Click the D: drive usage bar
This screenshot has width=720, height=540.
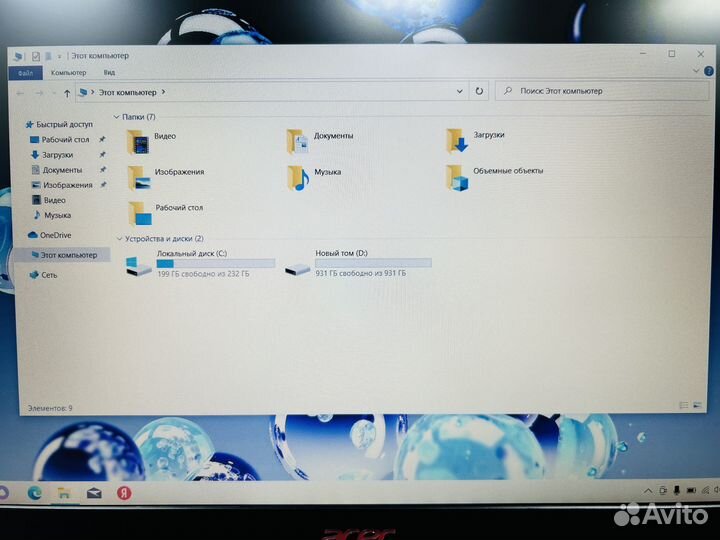click(373, 263)
